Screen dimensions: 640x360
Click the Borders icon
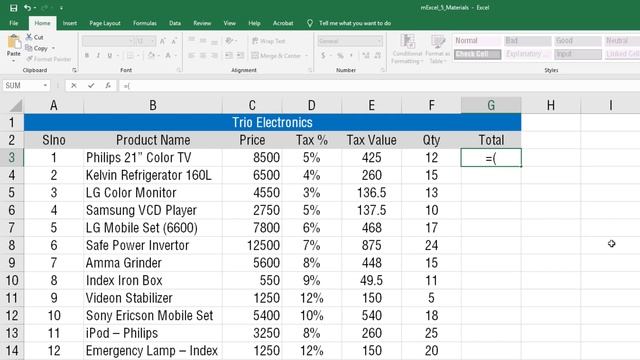tap(130, 56)
